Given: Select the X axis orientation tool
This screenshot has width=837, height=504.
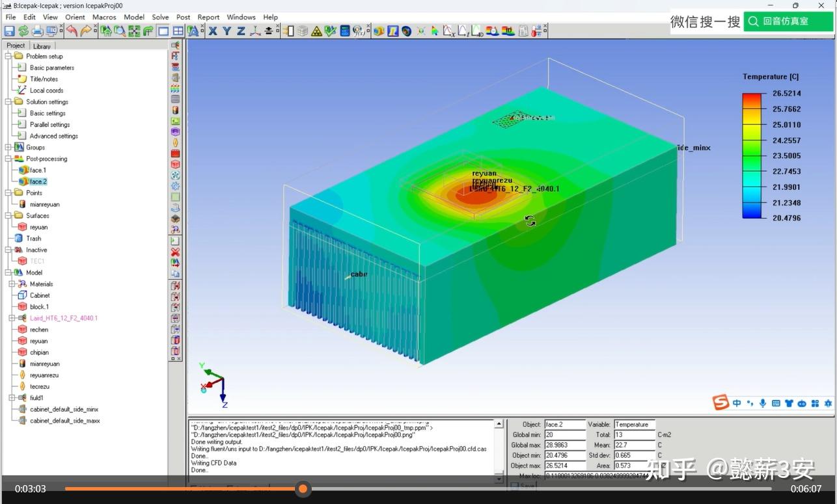Looking at the screenshot, I should [x=212, y=31].
